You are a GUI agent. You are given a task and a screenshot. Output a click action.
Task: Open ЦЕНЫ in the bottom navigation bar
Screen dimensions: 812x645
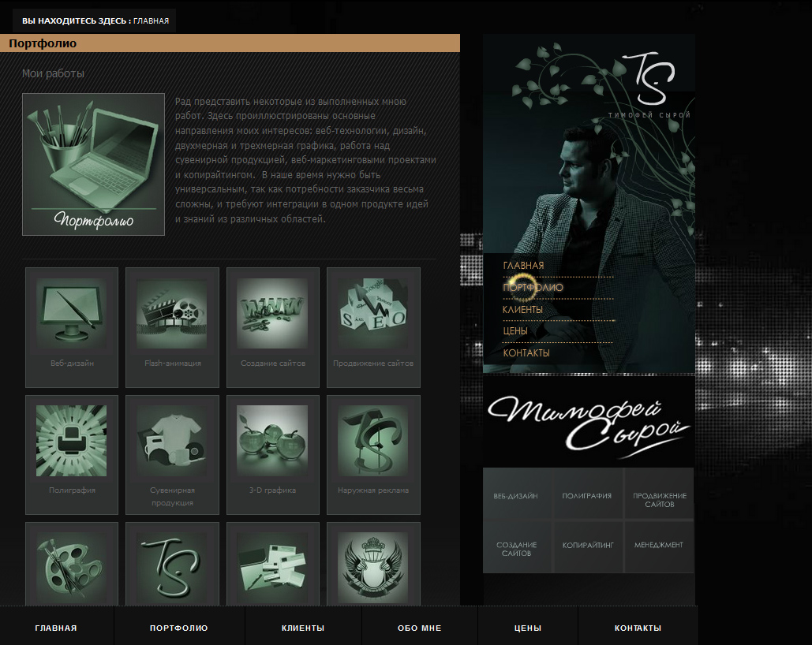point(528,628)
